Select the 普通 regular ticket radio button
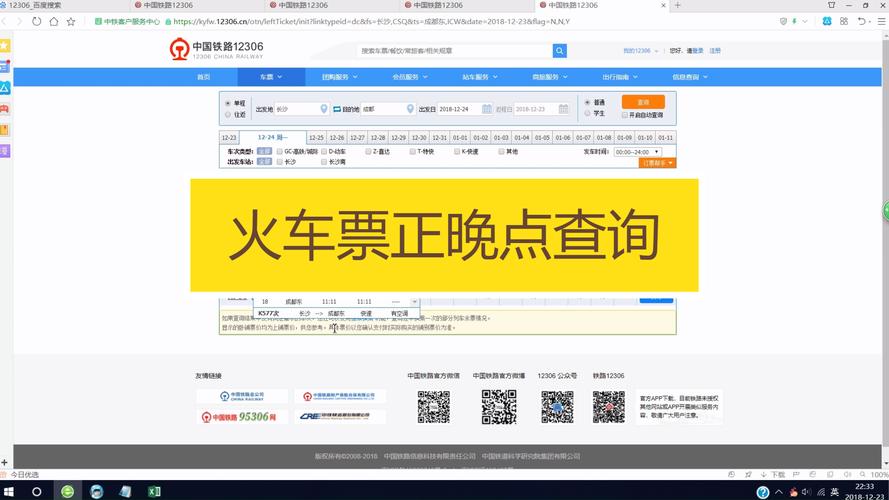The image size is (889, 500). [587, 103]
